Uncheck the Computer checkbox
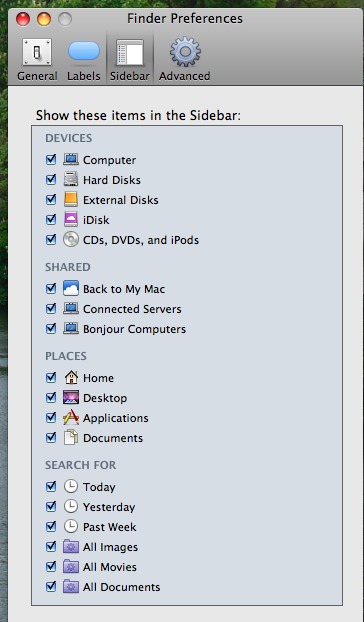364x622 pixels. tap(51, 159)
